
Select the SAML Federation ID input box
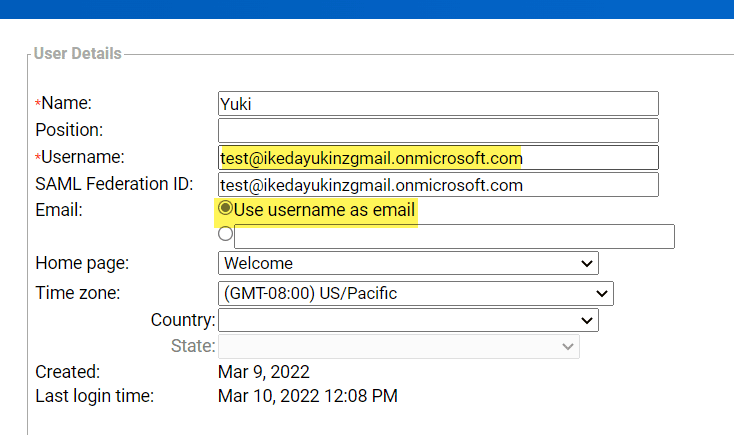pyautogui.click(x=438, y=184)
